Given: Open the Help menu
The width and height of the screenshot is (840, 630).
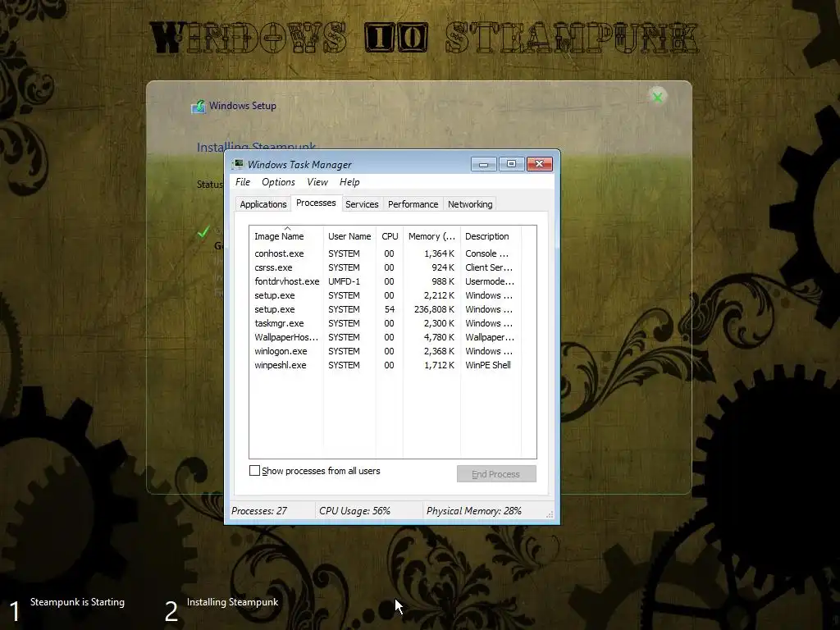Looking at the screenshot, I should point(349,182).
